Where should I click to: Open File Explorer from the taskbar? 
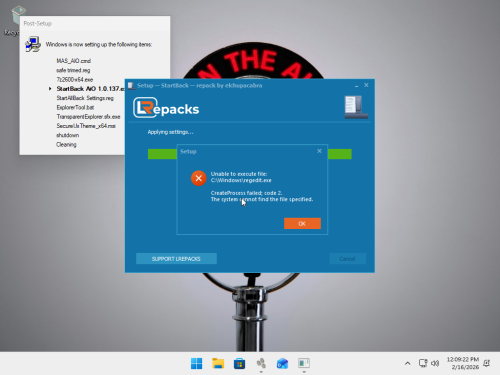218,363
